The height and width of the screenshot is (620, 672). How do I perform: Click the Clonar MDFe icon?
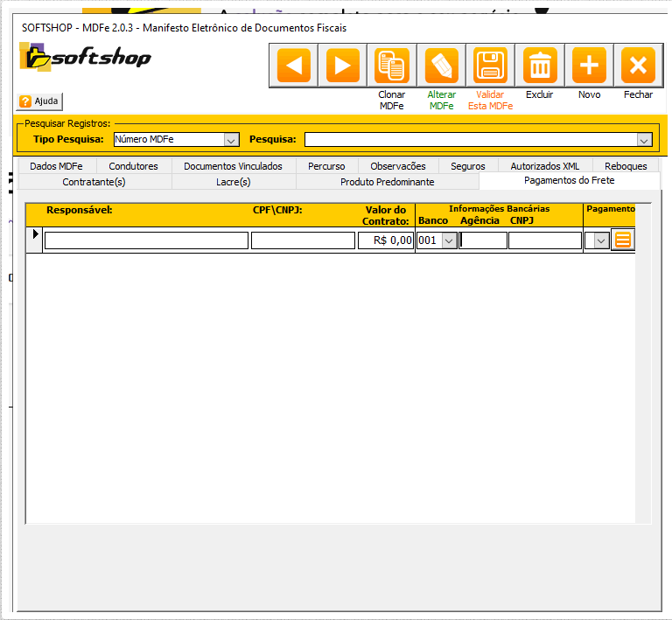tap(392, 66)
